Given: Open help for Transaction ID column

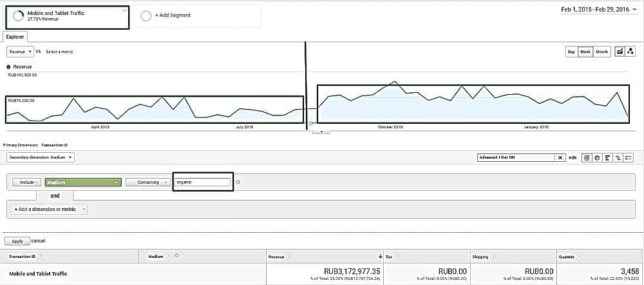Looking at the screenshot, I should 40,256.
